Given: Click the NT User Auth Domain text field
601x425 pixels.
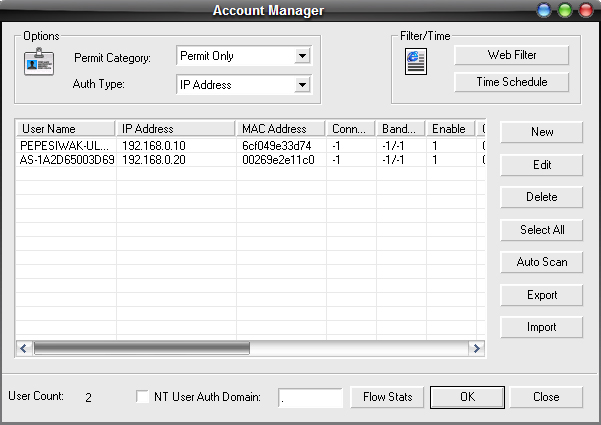Looking at the screenshot, I should [x=310, y=398].
